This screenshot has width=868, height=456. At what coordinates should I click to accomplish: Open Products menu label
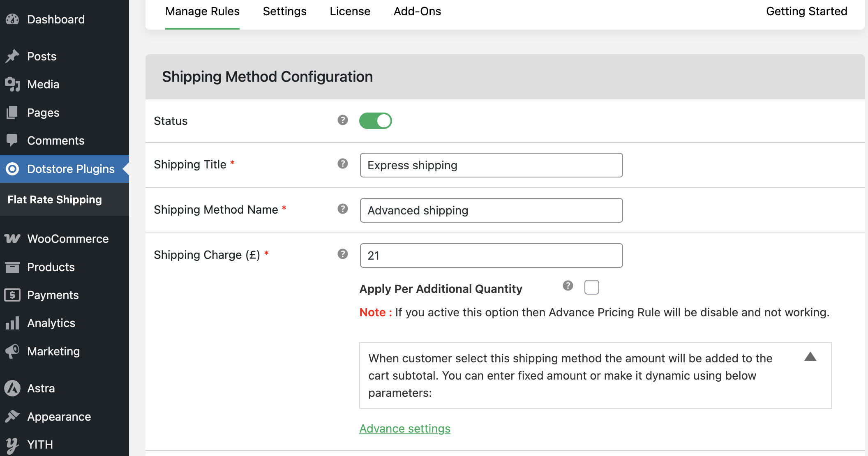point(51,267)
